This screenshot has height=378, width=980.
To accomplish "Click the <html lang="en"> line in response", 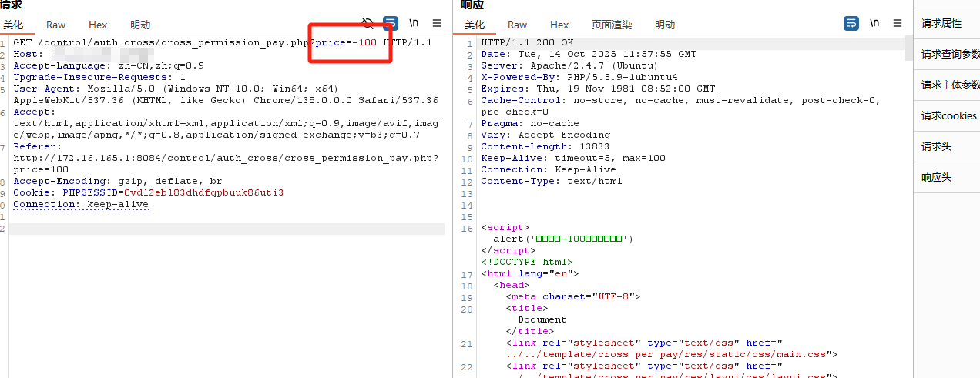I will [x=530, y=273].
